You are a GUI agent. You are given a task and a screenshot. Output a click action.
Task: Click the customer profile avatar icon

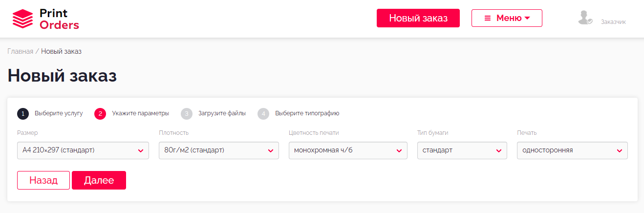pos(584,18)
